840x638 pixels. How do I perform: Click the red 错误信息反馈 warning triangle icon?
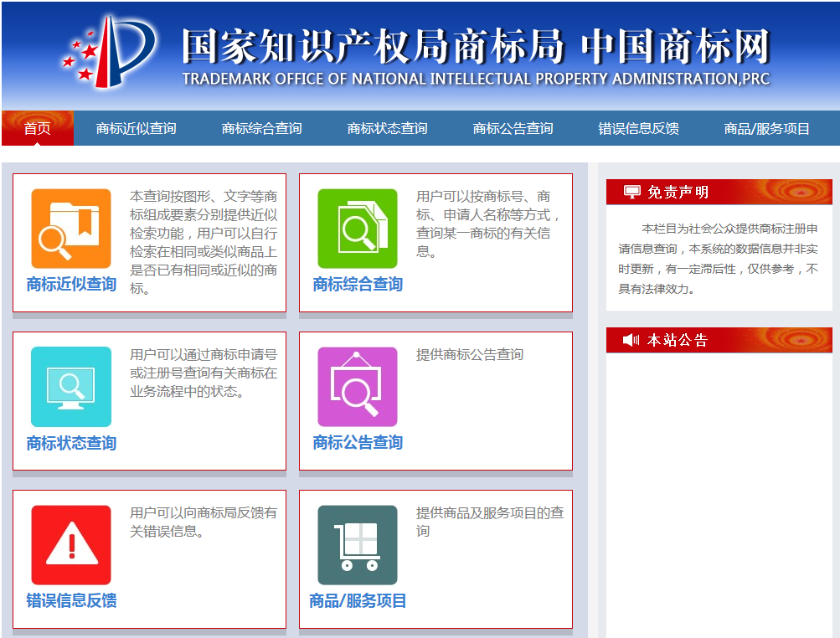pyautogui.click(x=71, y=545)
